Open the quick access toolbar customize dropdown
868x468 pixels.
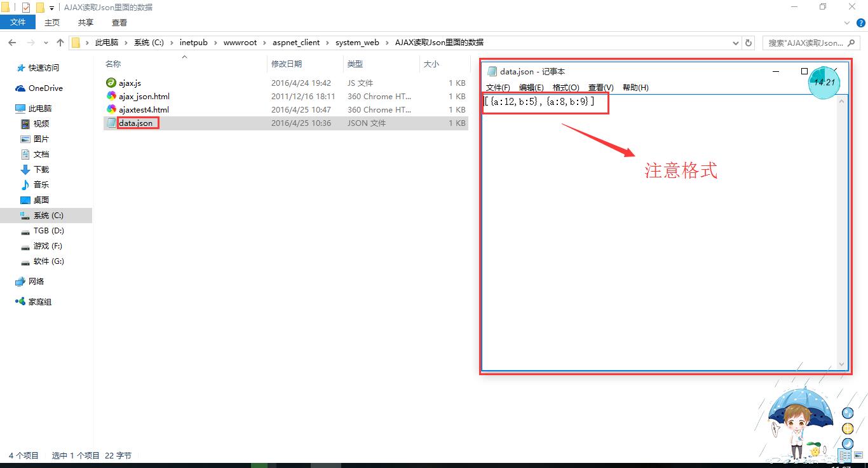tap(51, 8)
